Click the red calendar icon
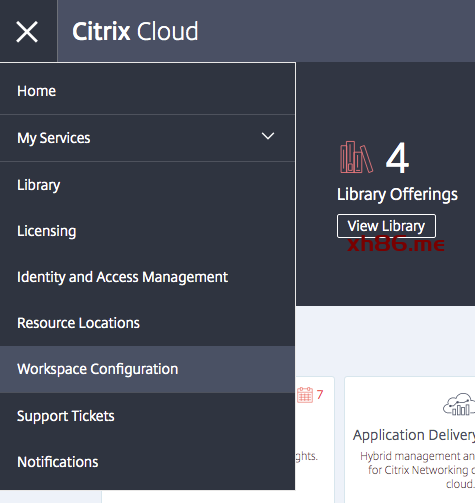Viewport: 475px width, 503px height. [305, 395]
